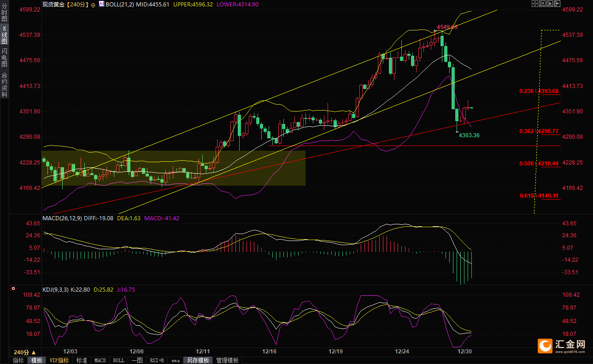Select the yellow shaded consolidation rectangle
The height and width of the screenshot is (364, 593).
click(x=173, y=168)
